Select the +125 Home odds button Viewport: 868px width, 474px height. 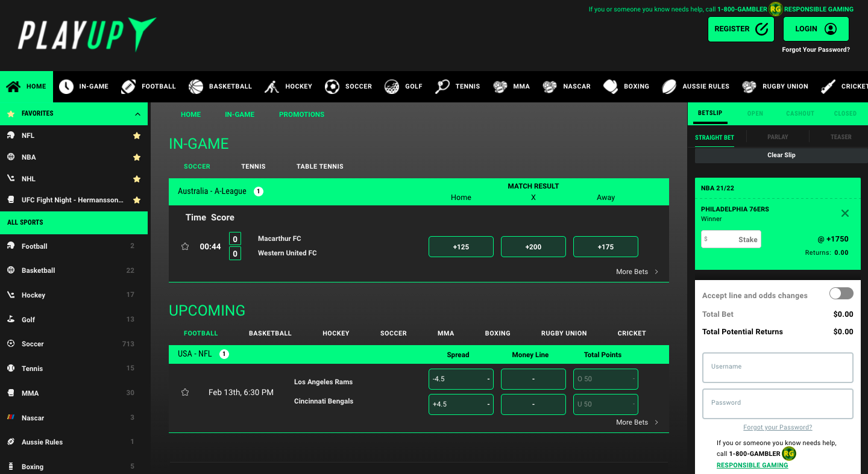click(x=461, y=247)
